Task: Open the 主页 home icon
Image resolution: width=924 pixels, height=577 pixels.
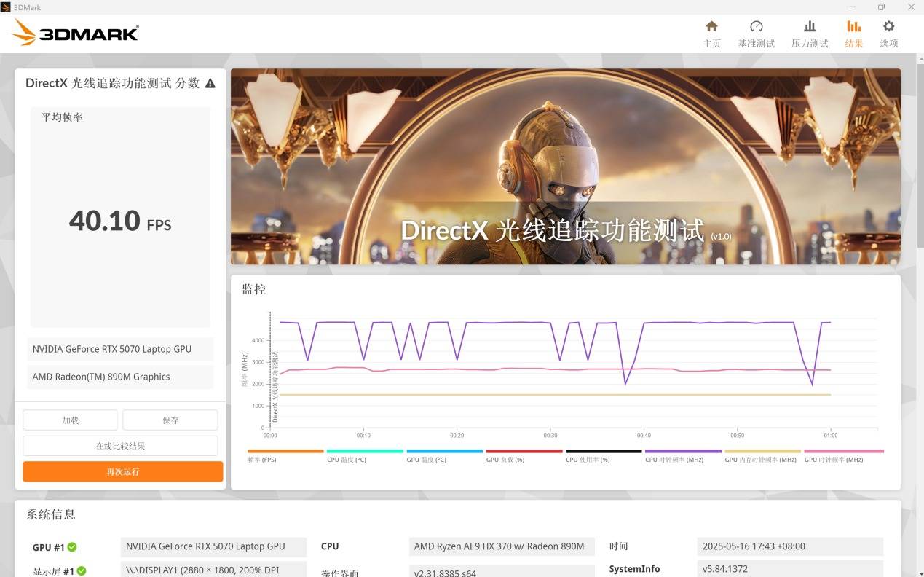Action: tap(711, 27)
